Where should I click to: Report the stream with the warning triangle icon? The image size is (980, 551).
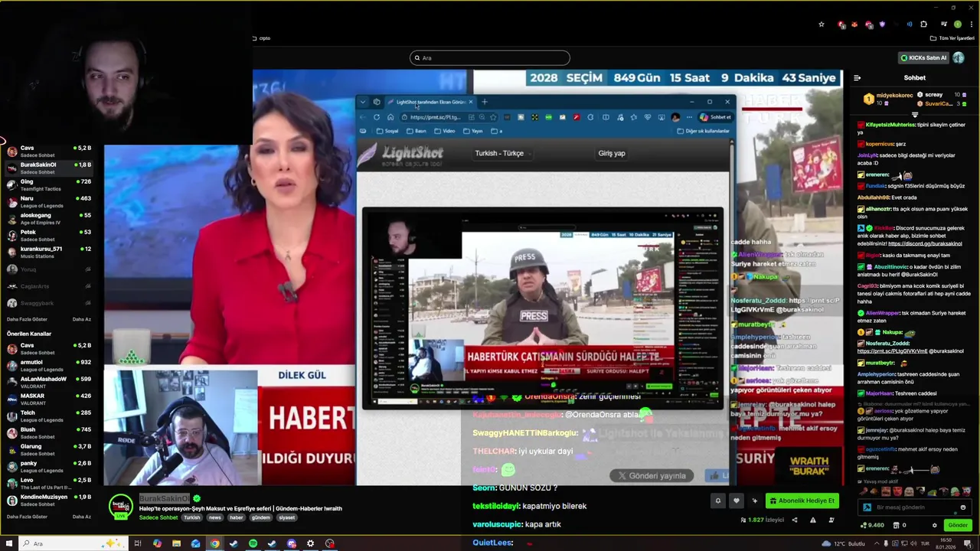click(x=812, y=520)
